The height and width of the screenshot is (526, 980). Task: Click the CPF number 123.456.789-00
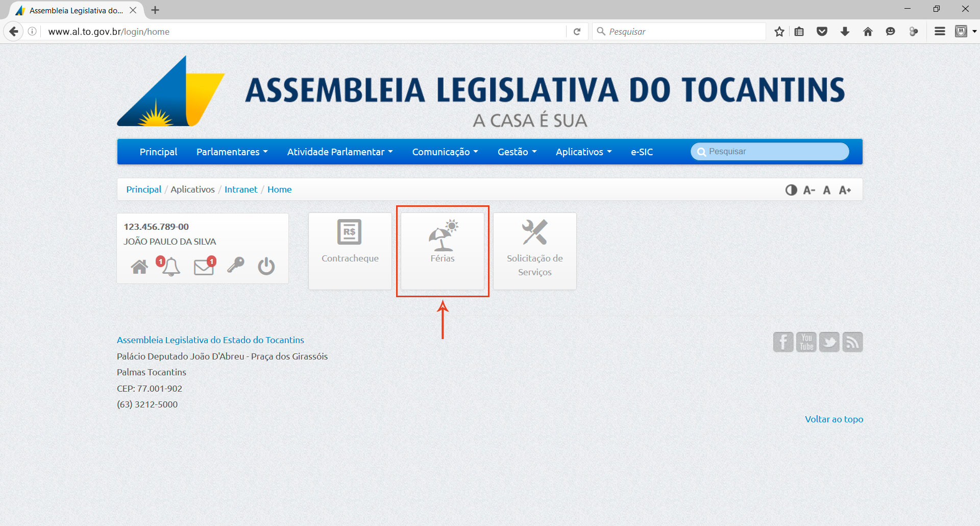156,227
